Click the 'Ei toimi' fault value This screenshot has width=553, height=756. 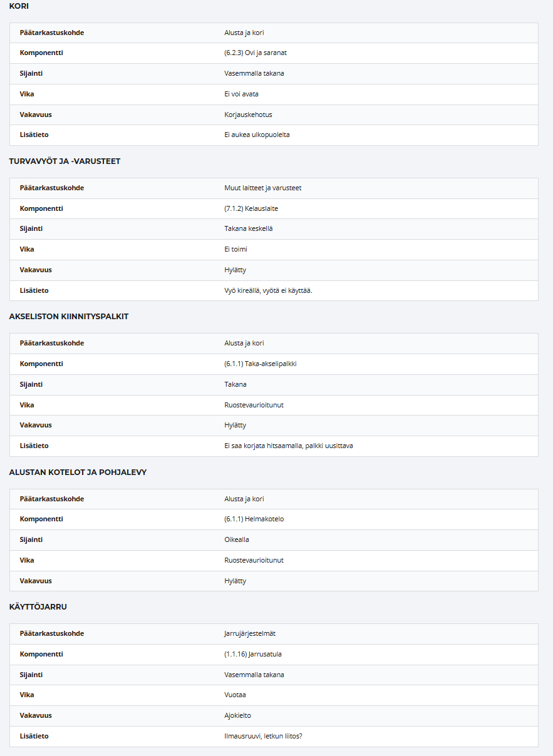(x=235, y=249)
